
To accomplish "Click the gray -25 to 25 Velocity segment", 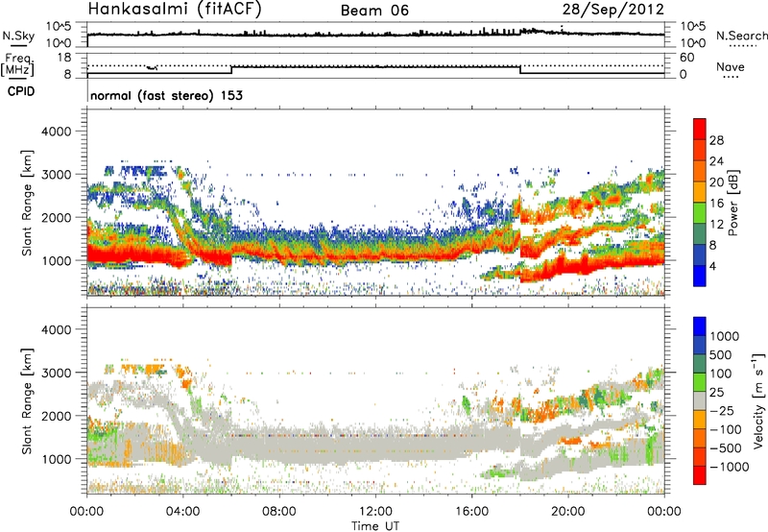I will click(x=700, y=400).
